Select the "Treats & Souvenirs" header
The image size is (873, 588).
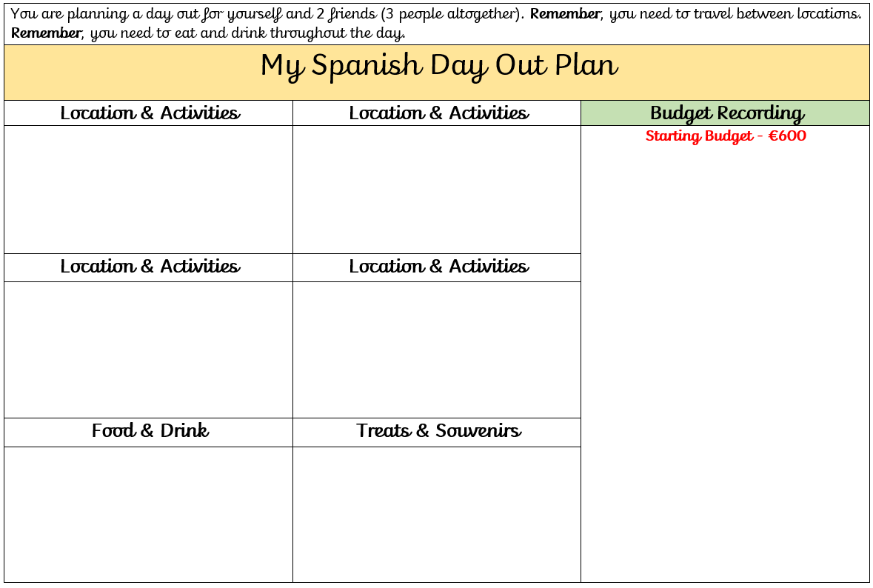438,431
